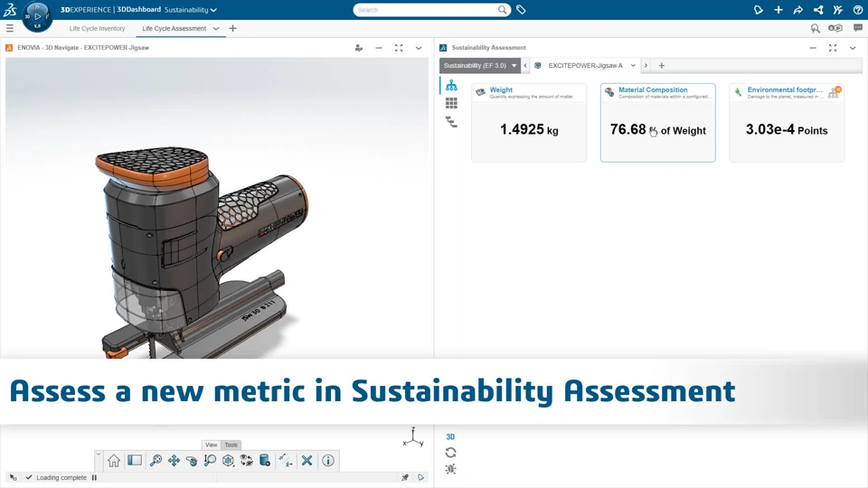This screenshot has width=868, height=488.
Task: Open ENOVIA widget chevron menu
Action: pos(419,48)
